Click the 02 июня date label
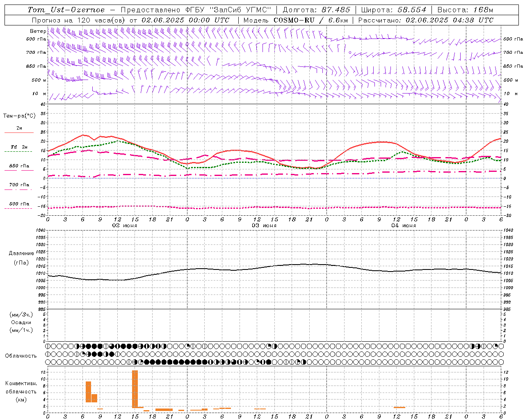The image size is (525, 420). click(125, 226)
